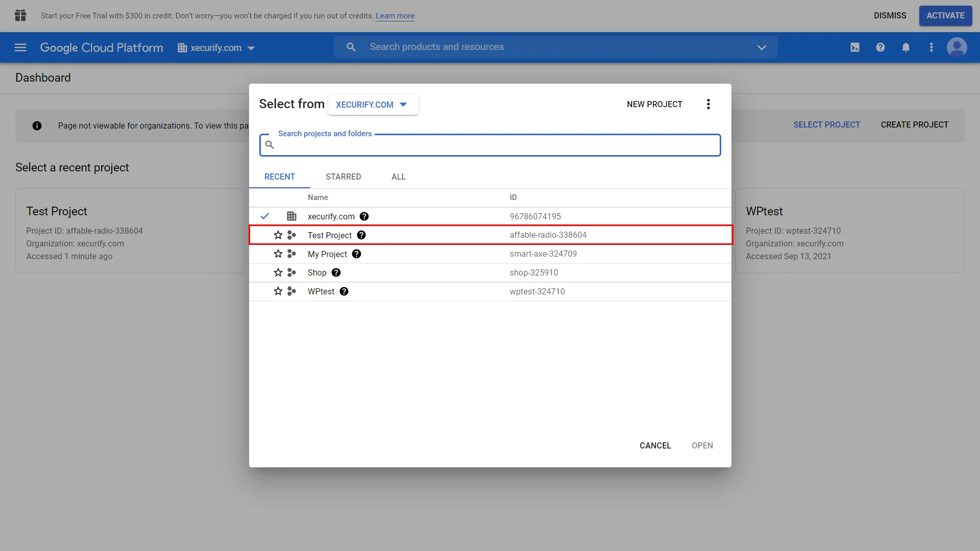Open the XECURIFY.COM organization dropdown in dialog

(x=373, y=105)
